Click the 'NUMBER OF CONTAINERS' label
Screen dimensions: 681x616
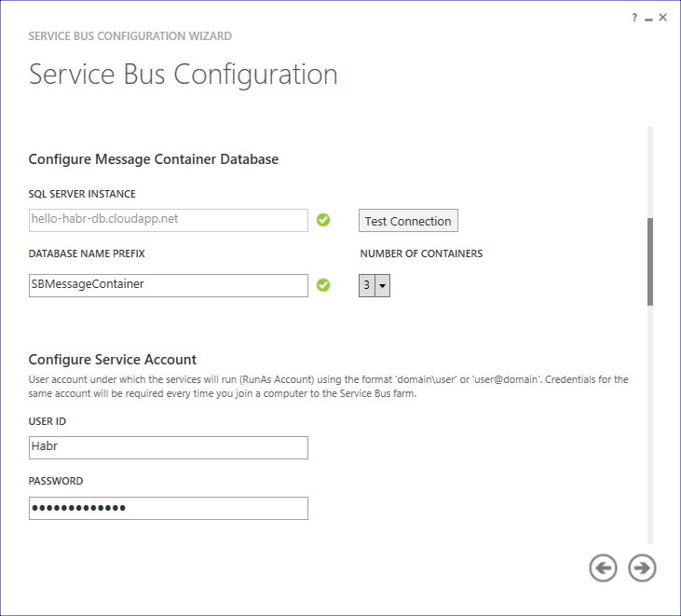point(421,253)
